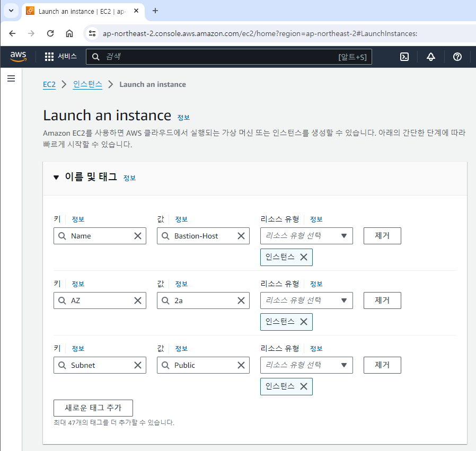Click the AWS console search magnifier icon
The height and width of the screenshot is (451, 476).
point(95,57)
